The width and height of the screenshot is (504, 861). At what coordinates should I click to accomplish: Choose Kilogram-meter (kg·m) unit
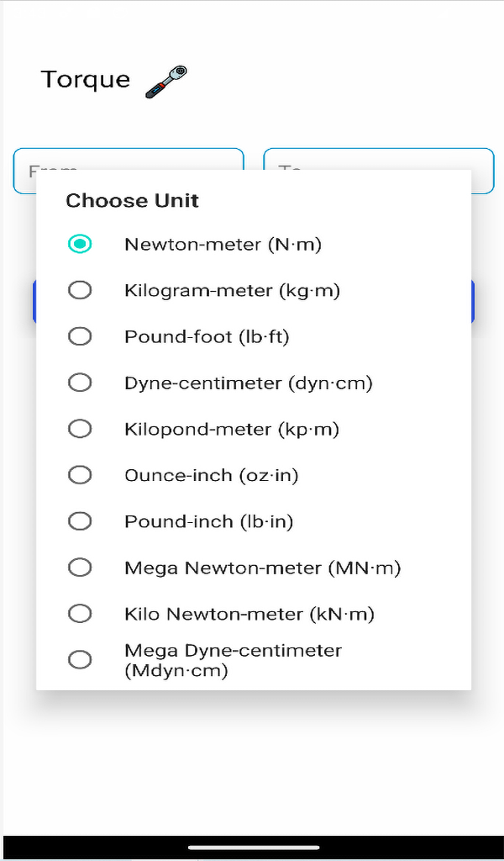pos(80,290)
